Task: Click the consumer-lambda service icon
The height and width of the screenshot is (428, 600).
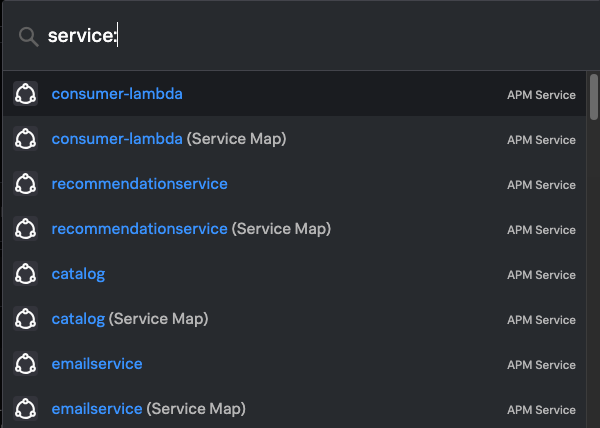Action: coord(26,94)
